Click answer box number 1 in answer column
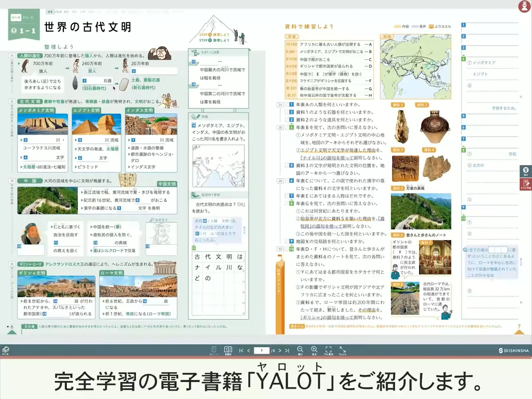 click(x=464, y=25)
